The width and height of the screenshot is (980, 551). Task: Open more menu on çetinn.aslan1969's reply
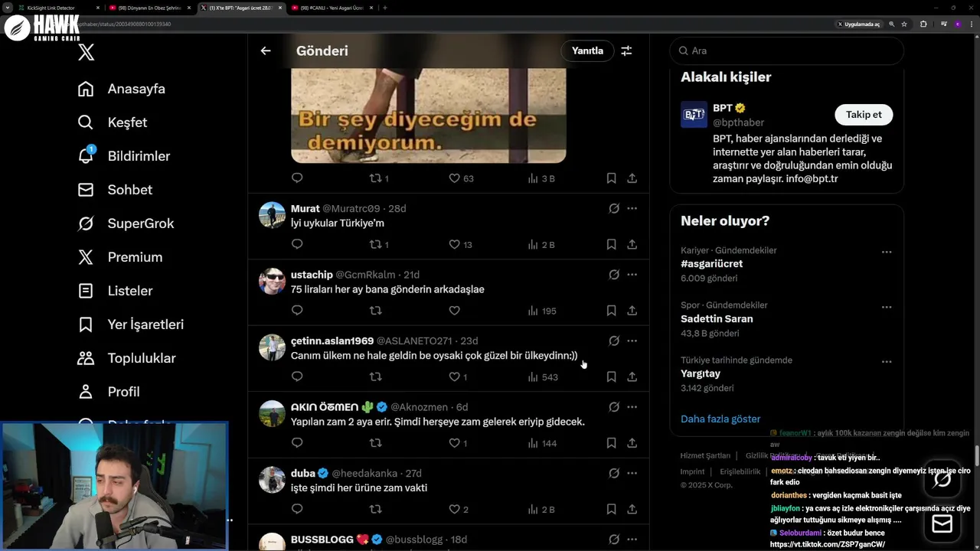coord(632,341)
